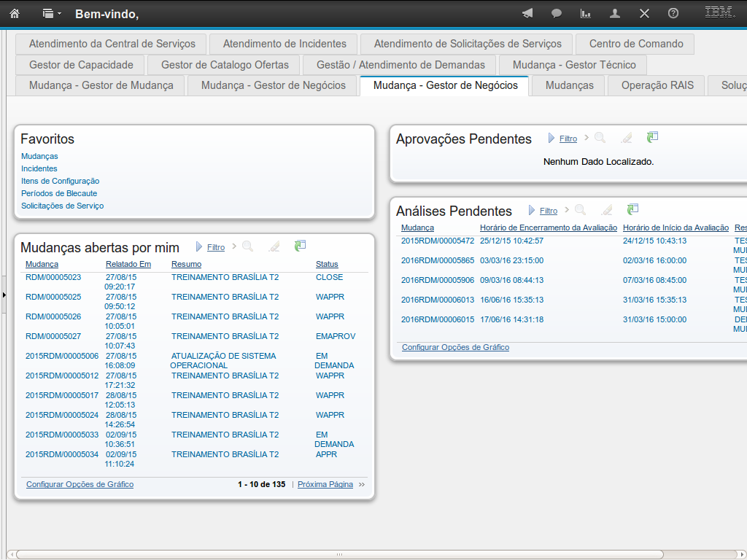Click the green update icon in Análises Pendentes

coord(632,210)
